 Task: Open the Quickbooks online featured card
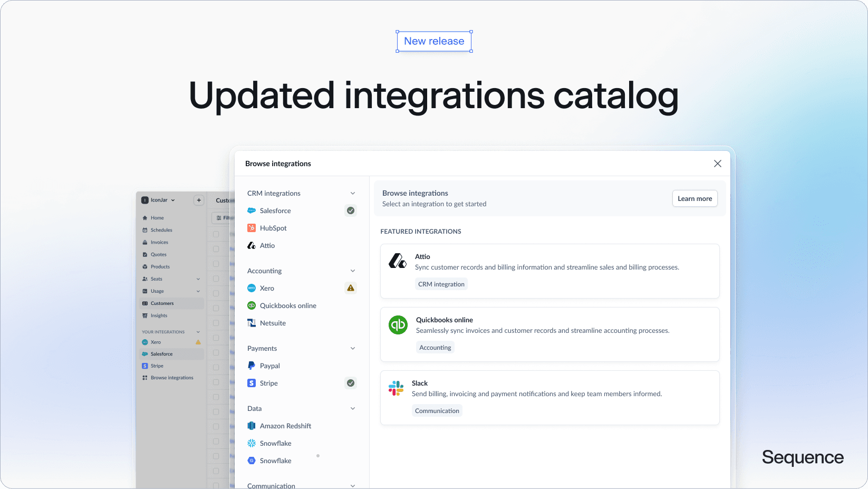click(549, 334)
